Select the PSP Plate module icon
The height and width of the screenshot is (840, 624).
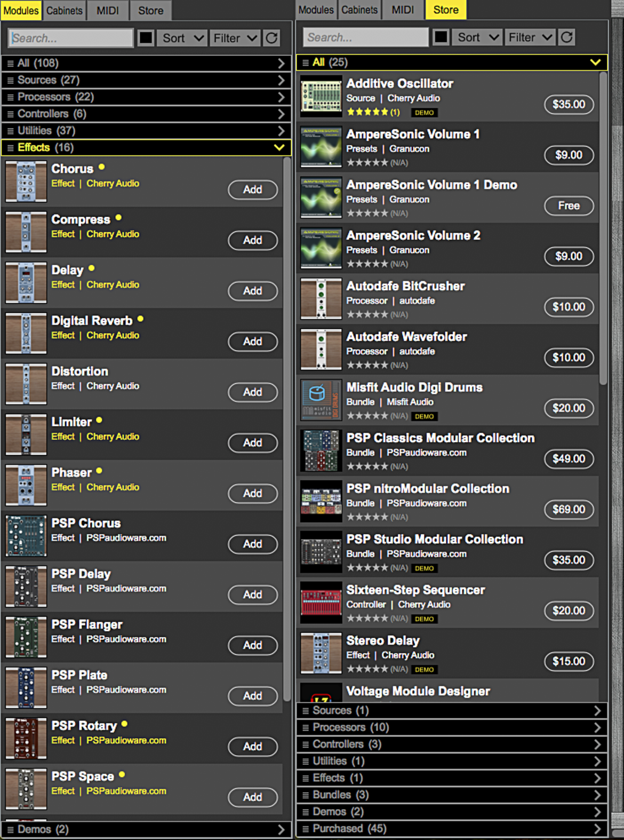(x=26, y=688)
